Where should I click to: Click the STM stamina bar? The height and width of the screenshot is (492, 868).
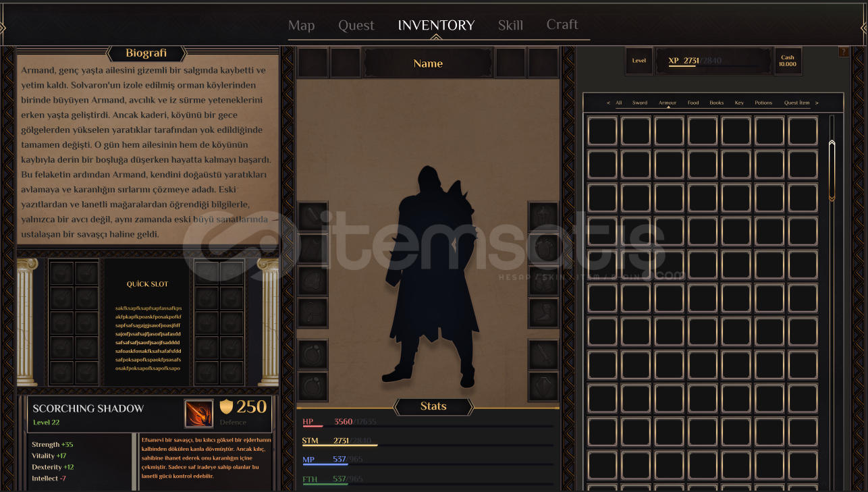(428, 445)
